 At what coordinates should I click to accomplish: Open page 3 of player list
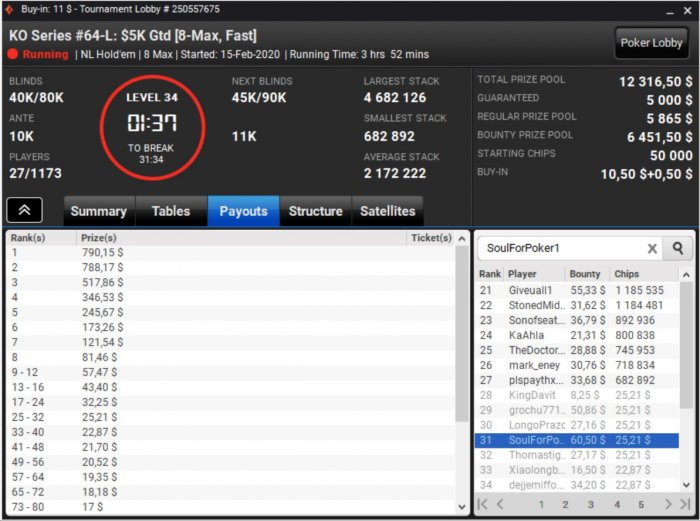591,504
